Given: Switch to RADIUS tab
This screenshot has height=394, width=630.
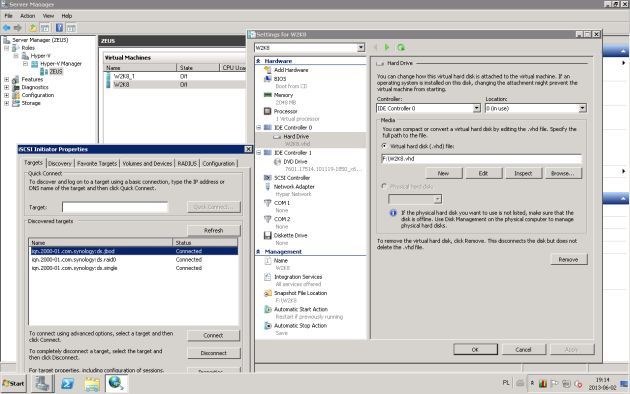Looking at the screenshot, I should [x=187, y=163].
